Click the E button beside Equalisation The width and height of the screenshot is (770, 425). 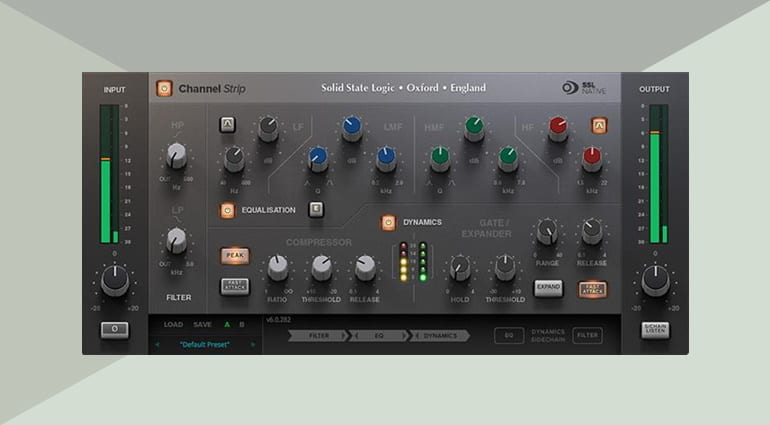[316, 209]
